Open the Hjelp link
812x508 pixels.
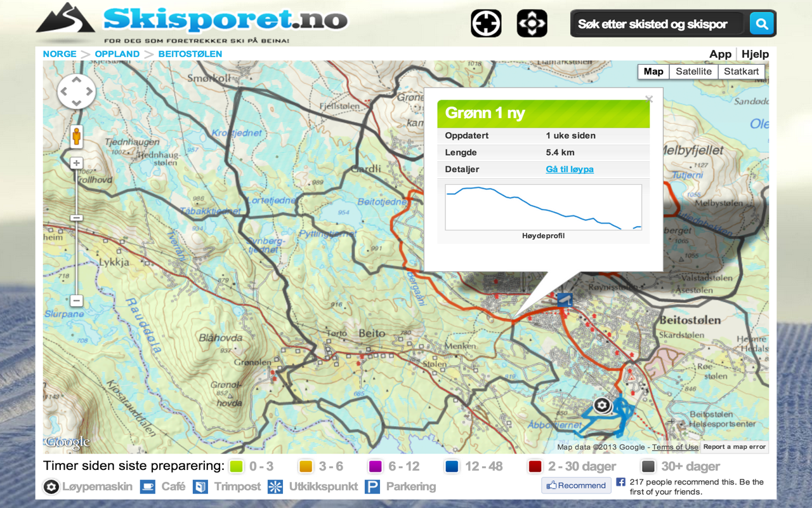755,54
